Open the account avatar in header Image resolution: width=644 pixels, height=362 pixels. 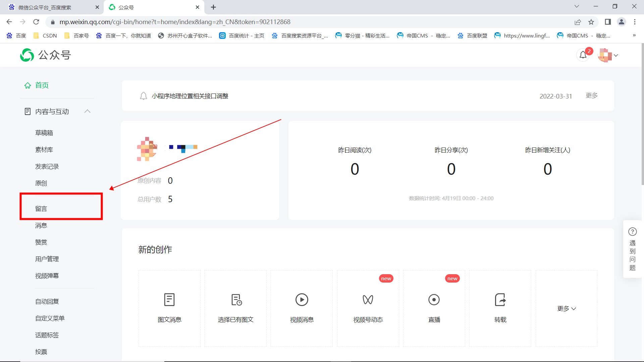coord(605,55)
